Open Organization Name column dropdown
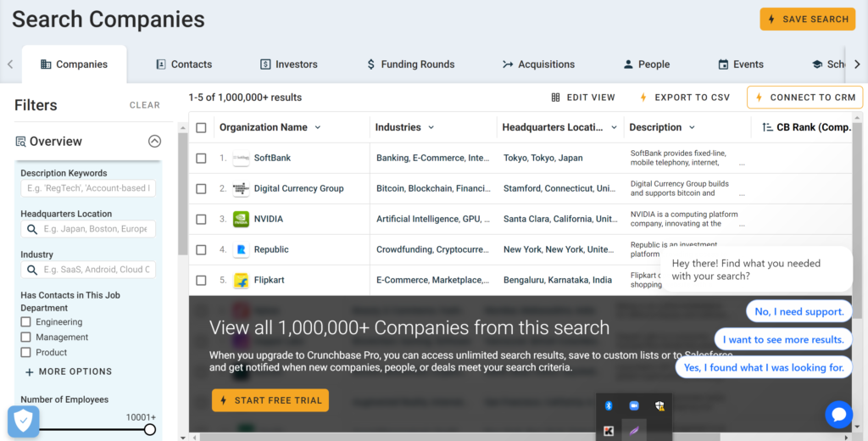868x441 pixels. pyautogui.click(x=318, y=127)
